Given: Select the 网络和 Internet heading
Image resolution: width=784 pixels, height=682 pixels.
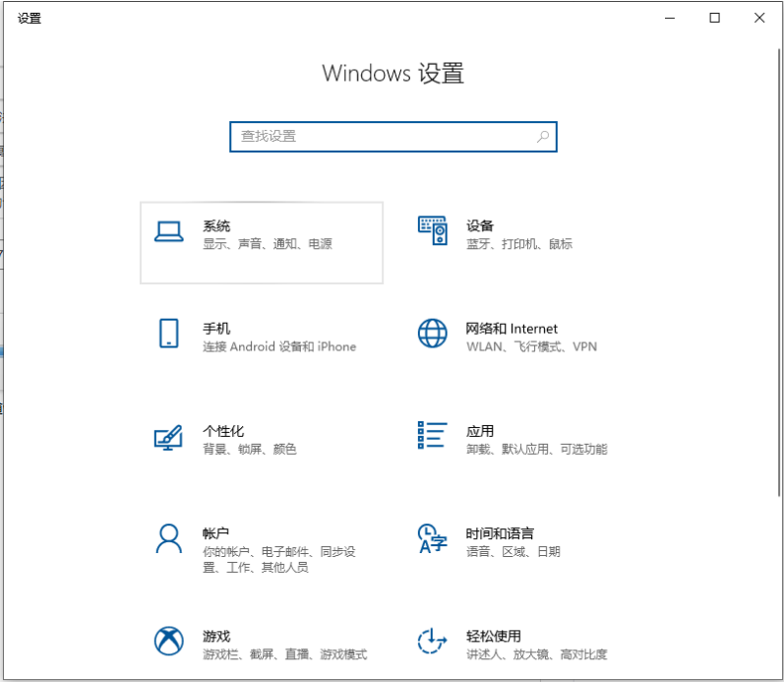Looking at the screenshot, I should click(512, 329).
